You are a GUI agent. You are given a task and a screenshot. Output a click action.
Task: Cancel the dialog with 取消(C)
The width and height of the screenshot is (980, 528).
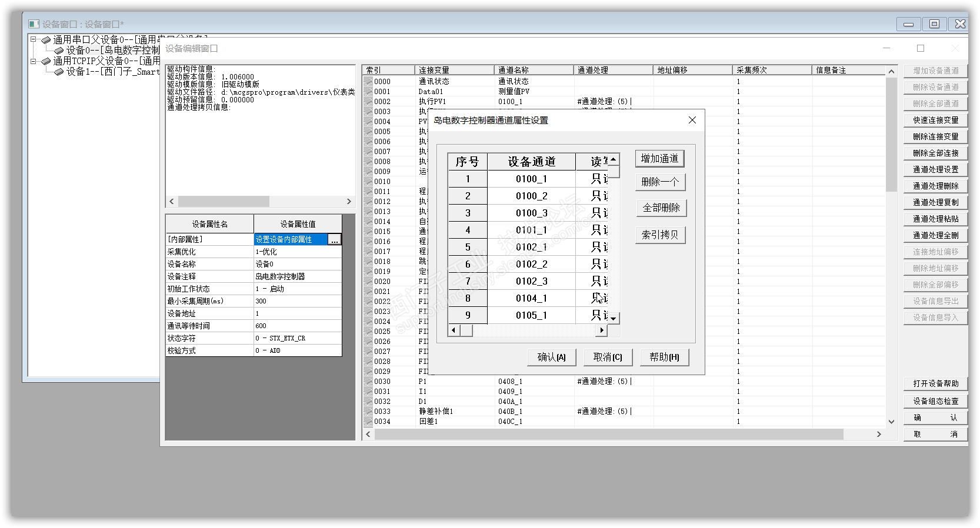608,357
